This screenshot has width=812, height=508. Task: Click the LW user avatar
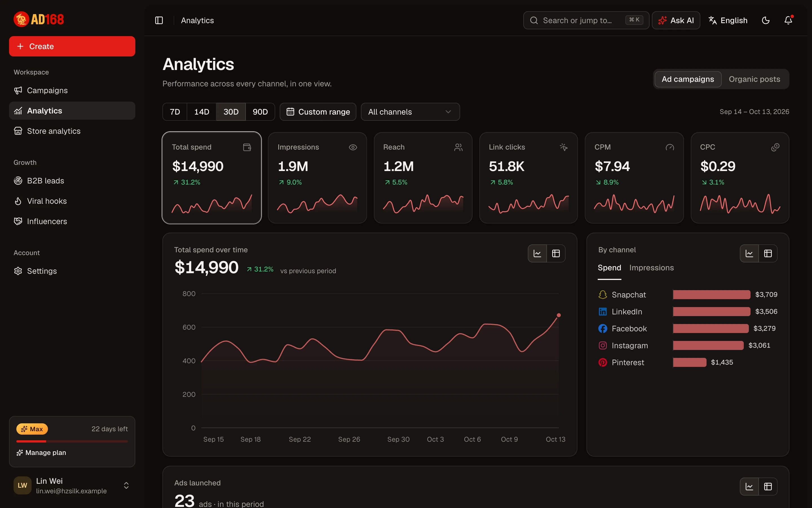pyautogui.click(x=23, y=485)
